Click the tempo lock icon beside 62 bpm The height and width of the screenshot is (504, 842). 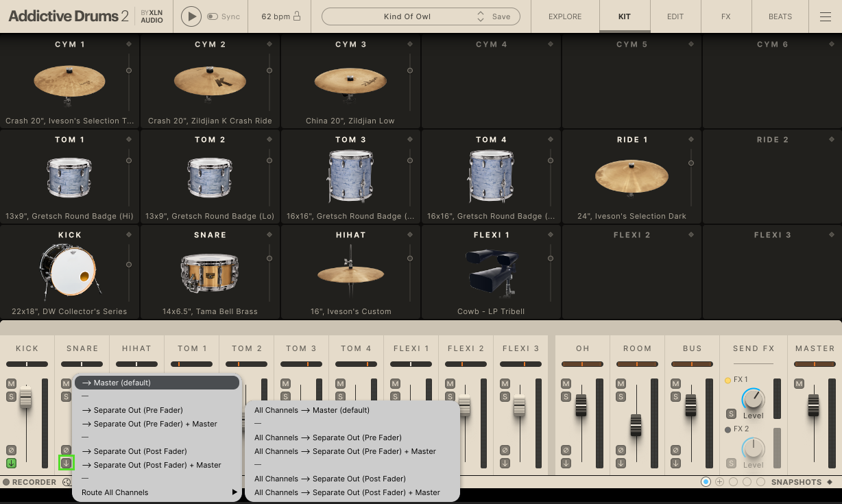click(297, 16)
